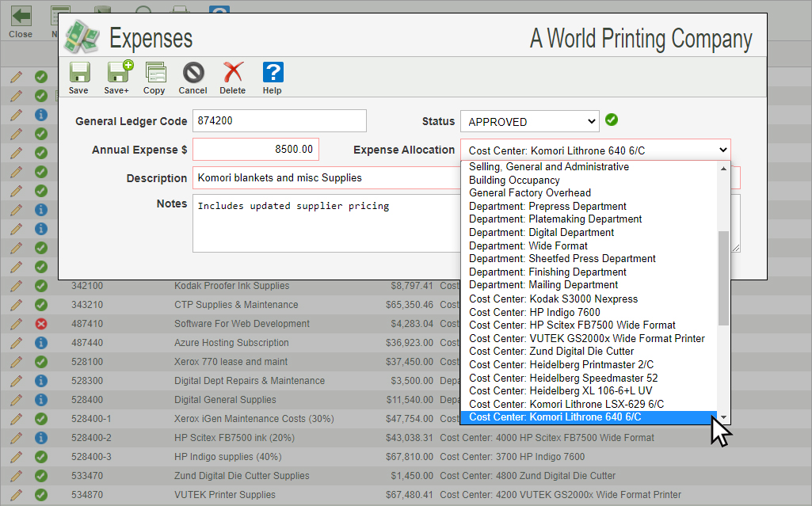The image size is (812, 506).
Task: Click the dropdown list scrollbar thumb
Action: tap(723, 278)
